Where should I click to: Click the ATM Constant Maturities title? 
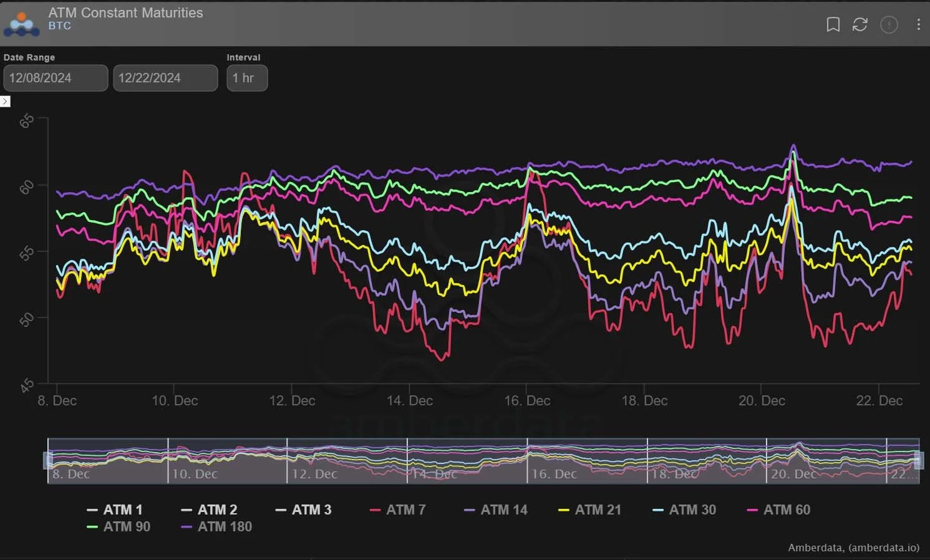pos(125,12)
